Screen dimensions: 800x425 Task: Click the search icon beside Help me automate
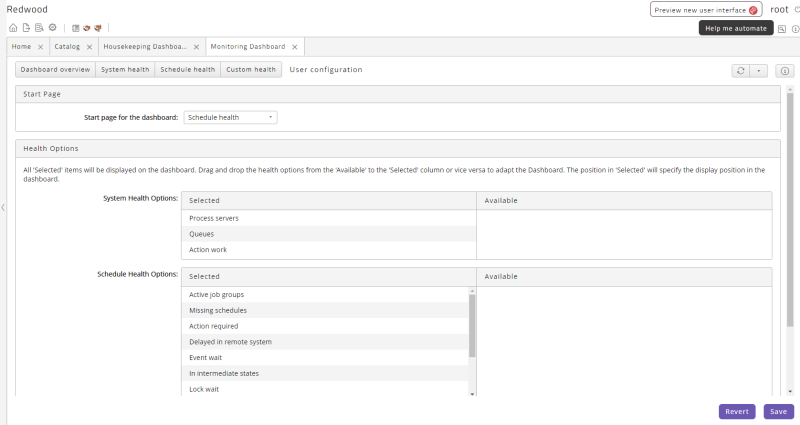coord(782,29)
